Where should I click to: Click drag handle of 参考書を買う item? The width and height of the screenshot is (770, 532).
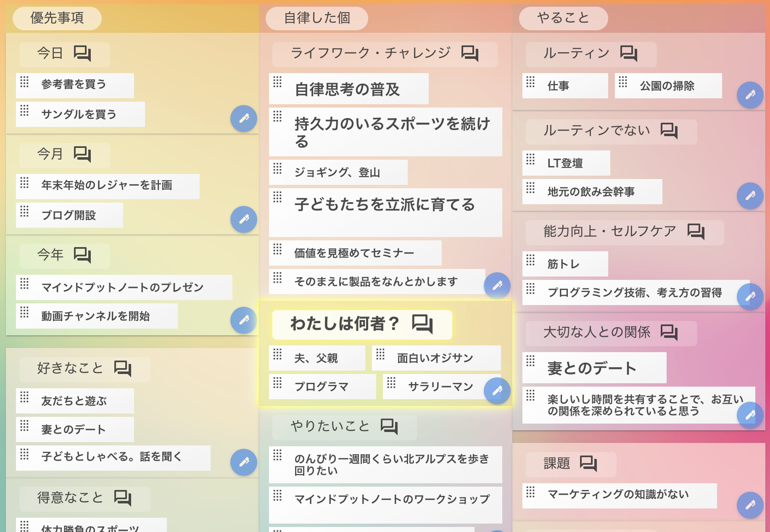pyautogui.click(x=24, y=82)
